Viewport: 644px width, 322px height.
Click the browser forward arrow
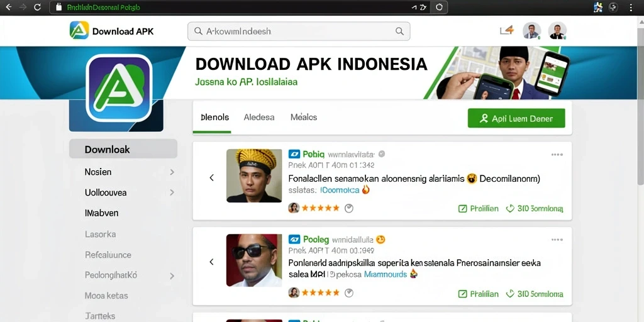tap(23, 7)
